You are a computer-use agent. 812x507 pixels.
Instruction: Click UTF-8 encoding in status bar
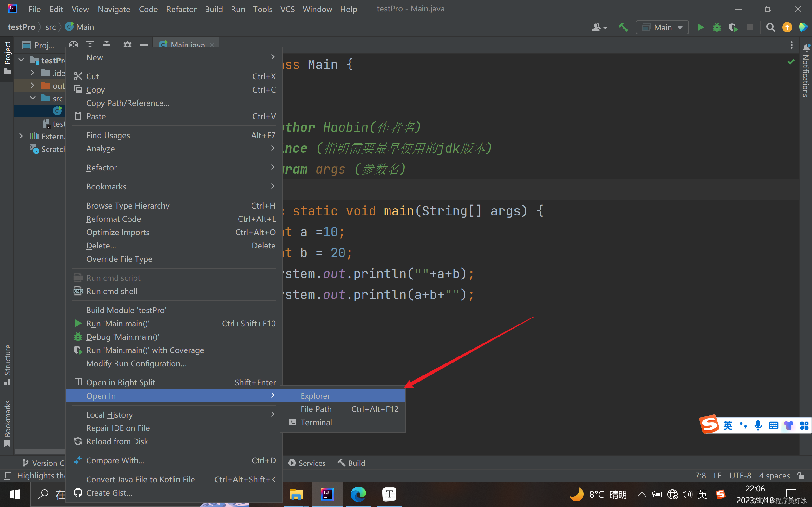(740, 476)
